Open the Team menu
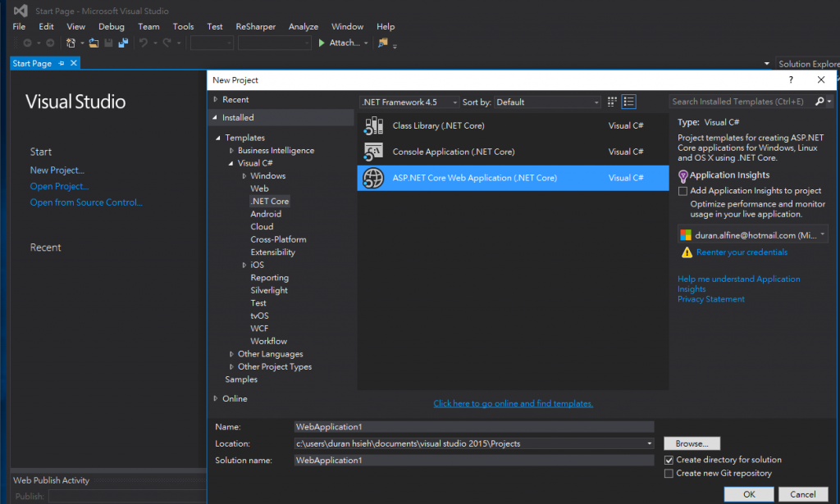840x504 pixels. (148, 26)
